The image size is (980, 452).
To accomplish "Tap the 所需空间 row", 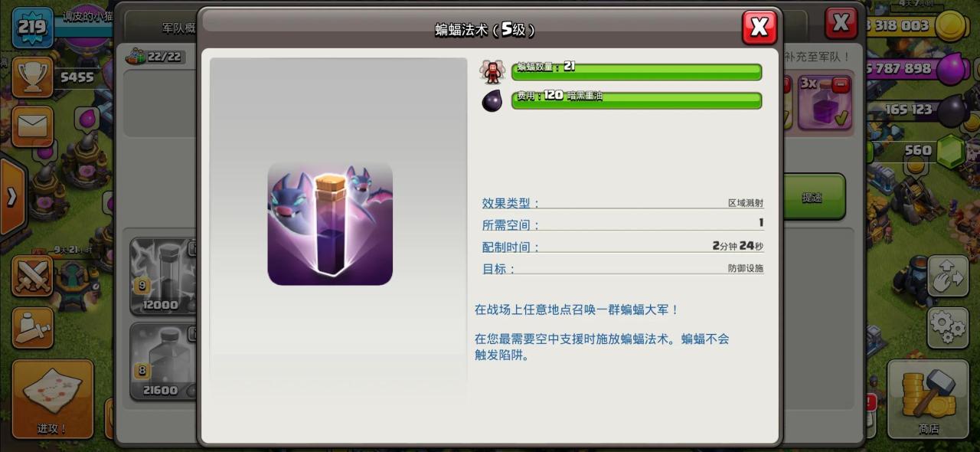I will (x=622, y=224).
